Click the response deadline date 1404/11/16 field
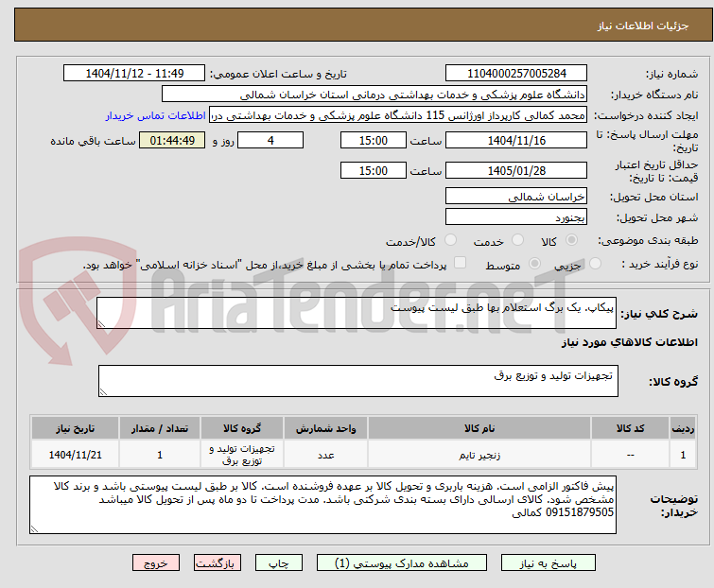This screenshot has width=714, height=588. [516, 140]
